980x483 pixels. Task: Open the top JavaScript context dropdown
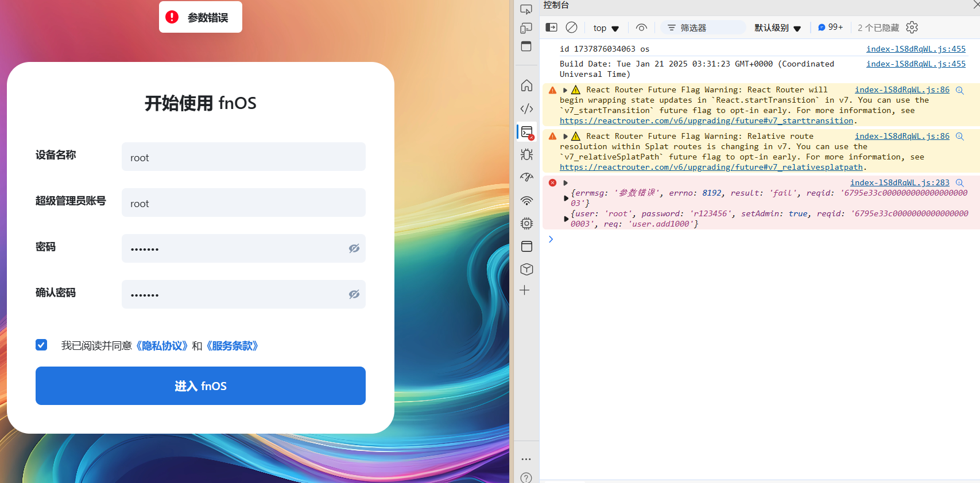point(606,28)
